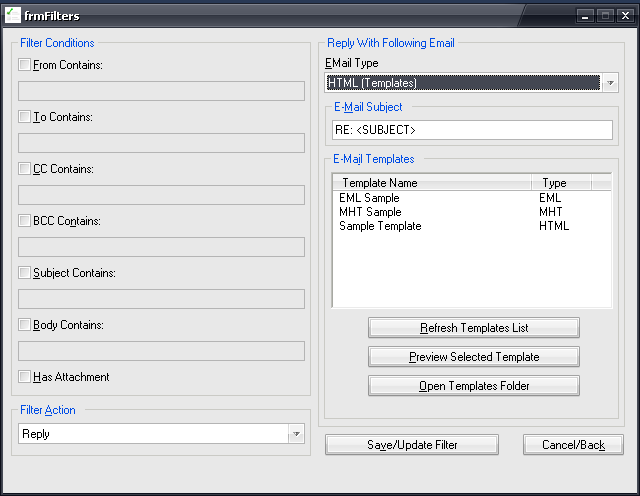
Task: Open Templates Folder button
Action: pos(473,386)
